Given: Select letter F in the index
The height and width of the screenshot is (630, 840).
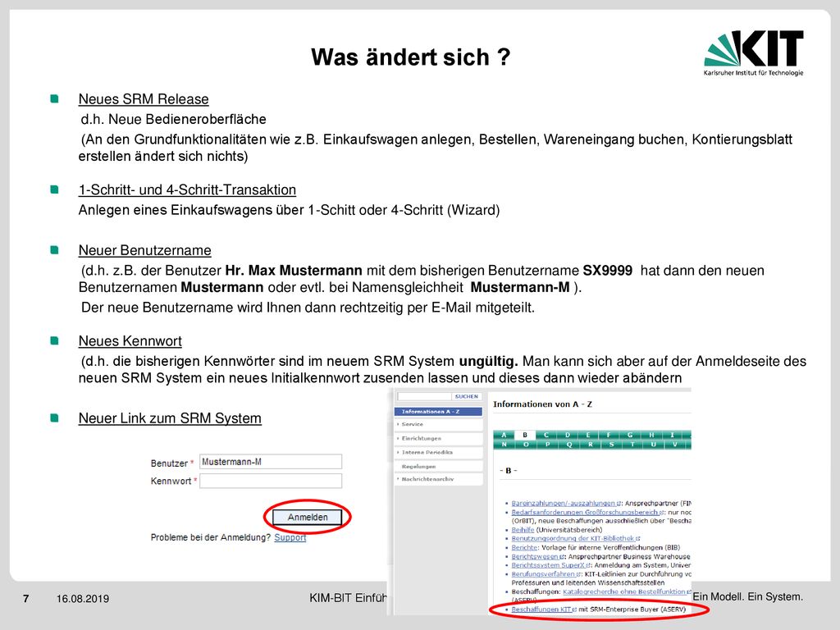Looking at the screenshot, I should coord(609,435).
